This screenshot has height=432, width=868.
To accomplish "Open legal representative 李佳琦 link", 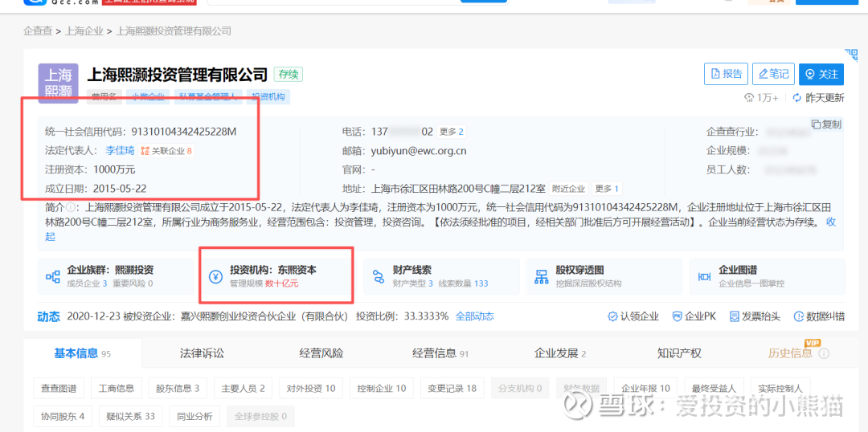I will pyautogui.click(x=120, y=150).
